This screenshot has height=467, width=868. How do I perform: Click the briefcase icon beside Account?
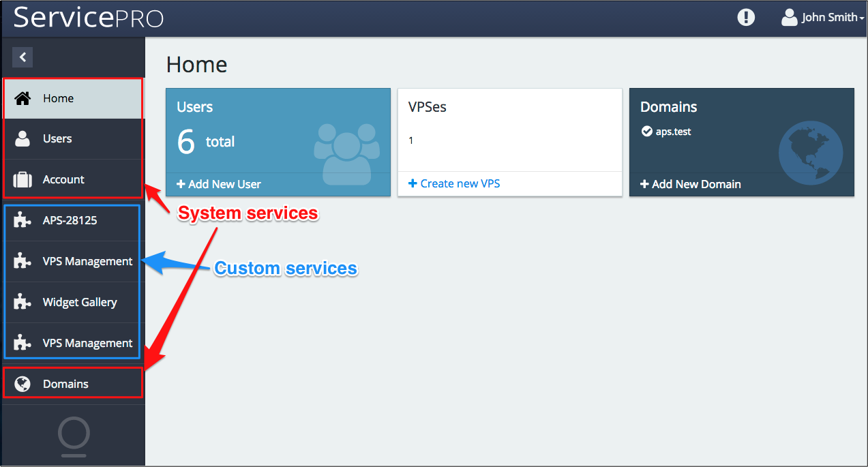tap(23, 180)
